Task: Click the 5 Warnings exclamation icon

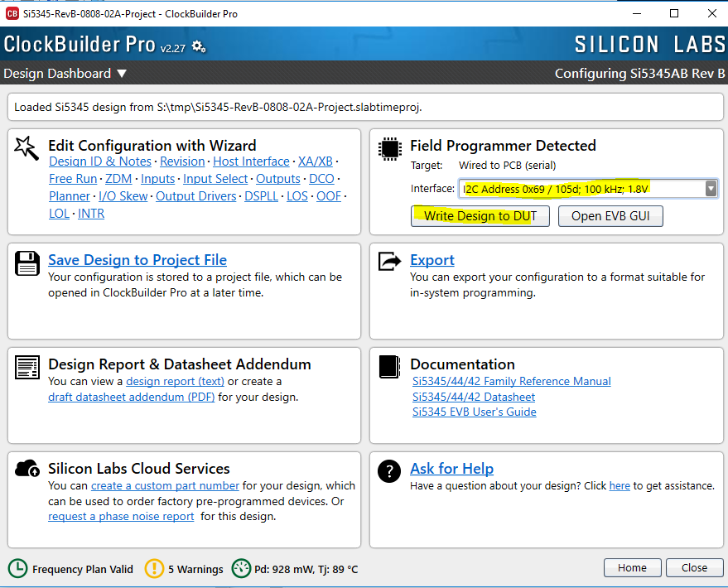Action: pos(154,568)
